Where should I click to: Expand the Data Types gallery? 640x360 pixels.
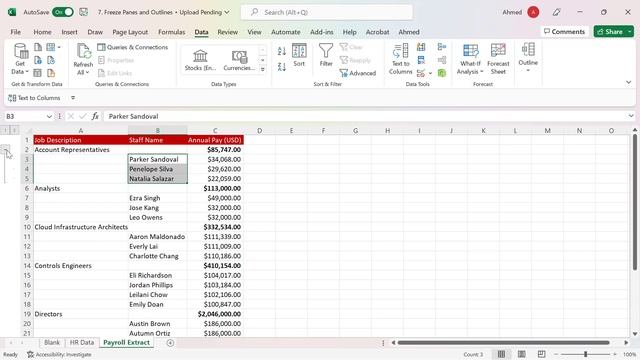coord(262,69)
